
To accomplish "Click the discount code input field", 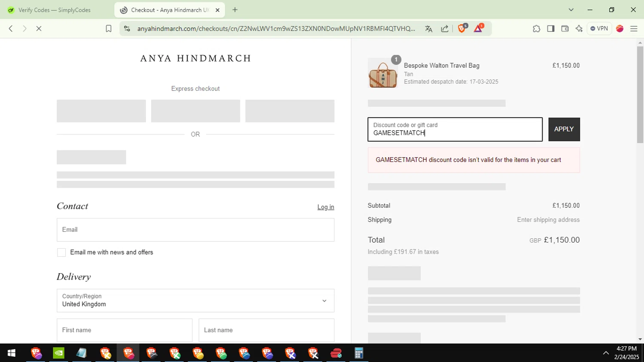I will tap(455, 129).
